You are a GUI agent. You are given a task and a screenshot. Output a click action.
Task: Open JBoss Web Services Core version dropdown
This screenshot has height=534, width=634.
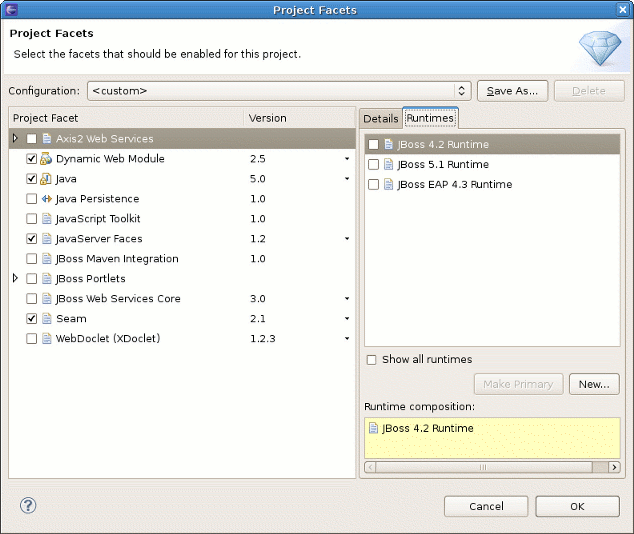coord(347,299)
